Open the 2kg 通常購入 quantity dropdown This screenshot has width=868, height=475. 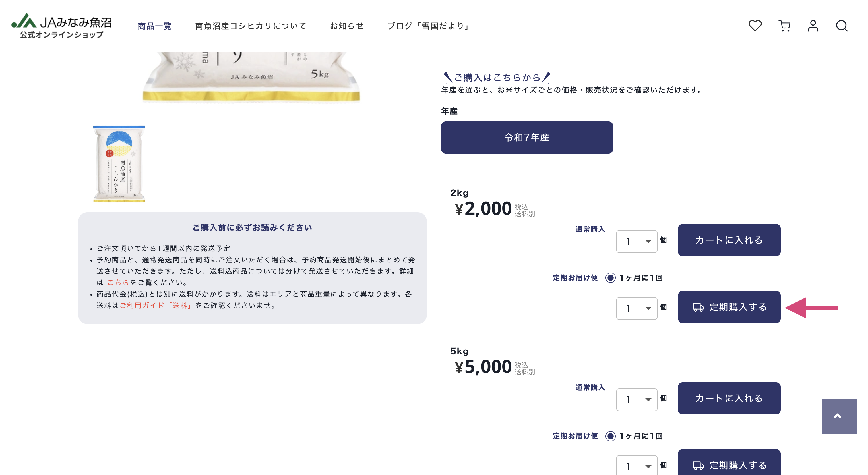tap(637, 241)
